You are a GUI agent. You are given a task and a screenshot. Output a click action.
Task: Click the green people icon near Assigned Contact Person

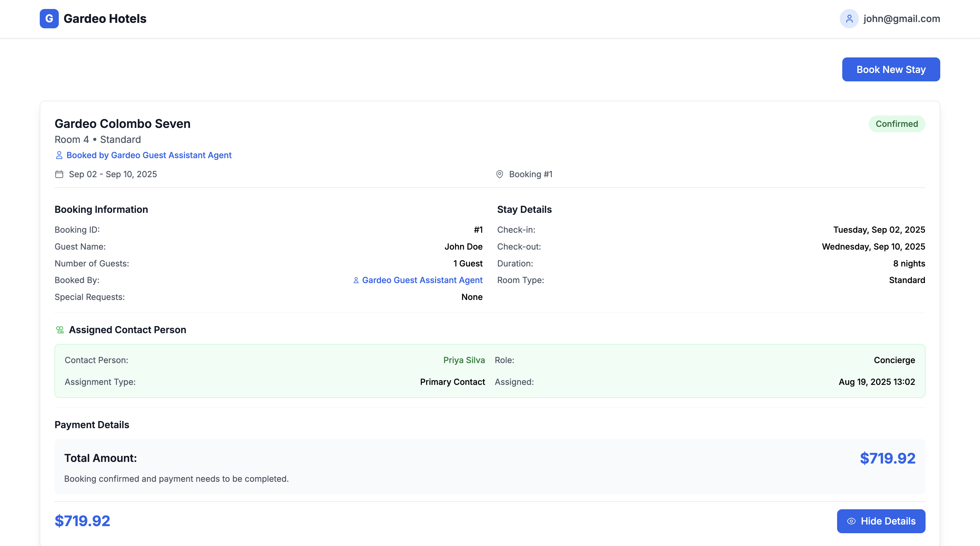(x=60, y=330)
